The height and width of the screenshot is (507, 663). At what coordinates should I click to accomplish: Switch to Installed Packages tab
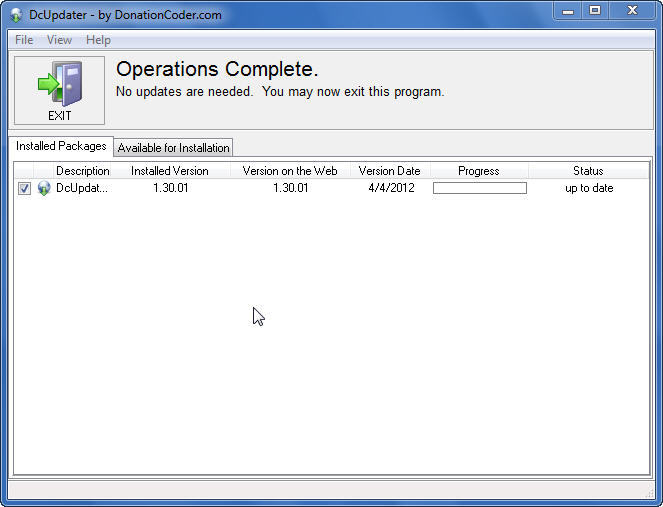pyautogui.click(x=61, y=146)
